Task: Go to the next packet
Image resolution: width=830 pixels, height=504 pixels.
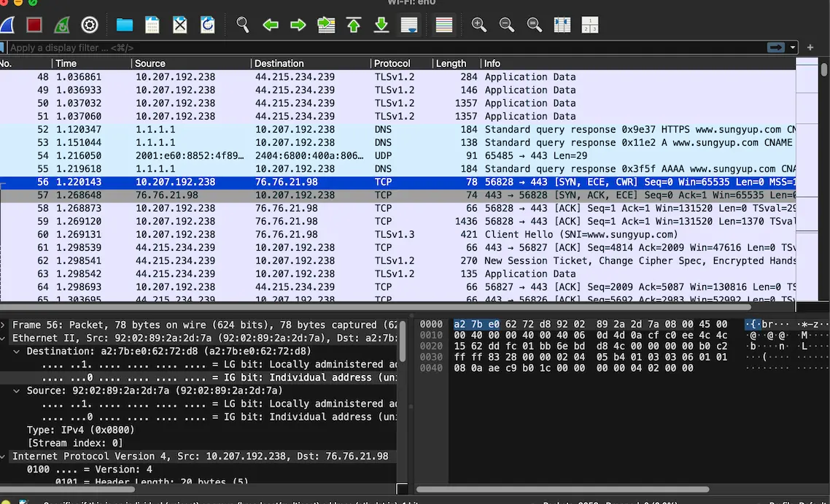Action: (298, 24)
